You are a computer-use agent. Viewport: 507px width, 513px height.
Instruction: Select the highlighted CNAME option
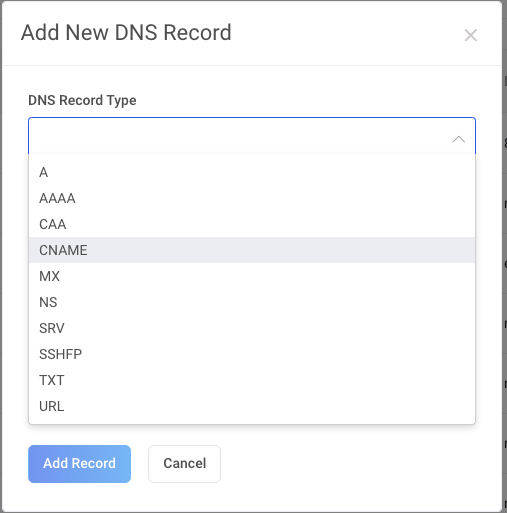point(252,250)
